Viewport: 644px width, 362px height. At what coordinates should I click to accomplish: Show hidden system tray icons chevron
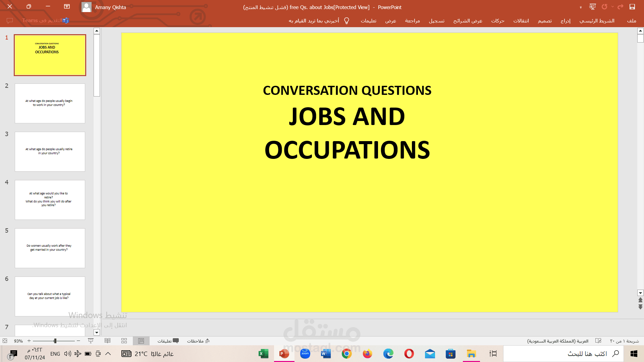pyautogui.click(x=108, y=354)
